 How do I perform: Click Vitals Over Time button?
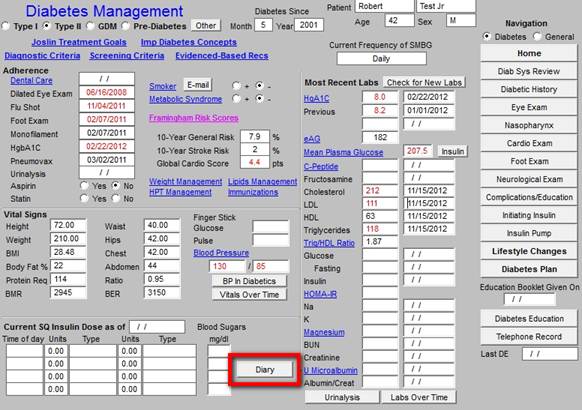coord(249,295)
